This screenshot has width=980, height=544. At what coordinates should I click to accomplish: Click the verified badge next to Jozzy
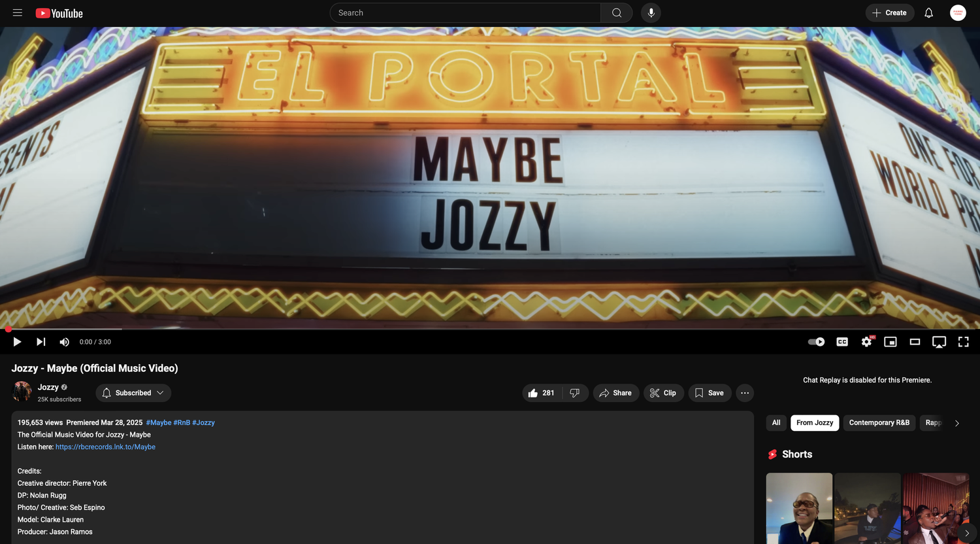pyautogui.click(x=64, y=387)
